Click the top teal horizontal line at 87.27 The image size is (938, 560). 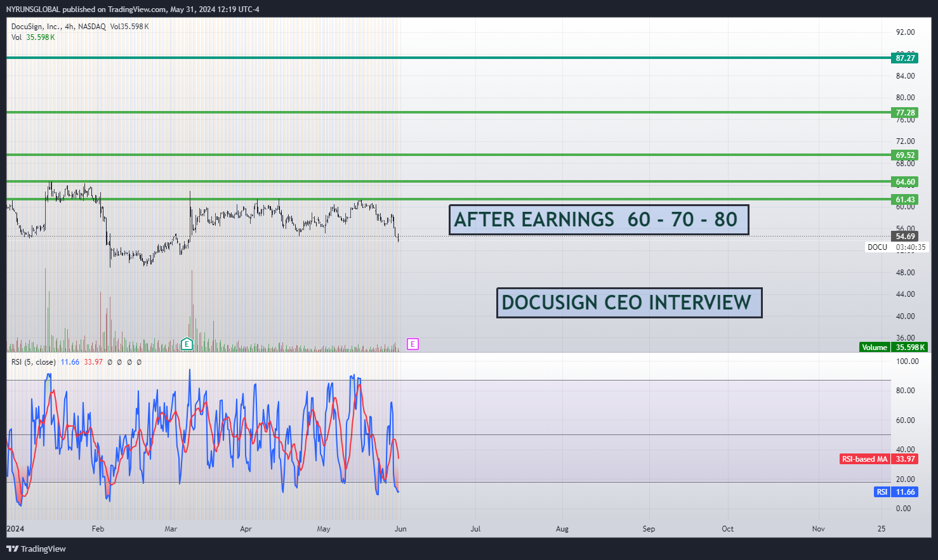pos(448,58)
